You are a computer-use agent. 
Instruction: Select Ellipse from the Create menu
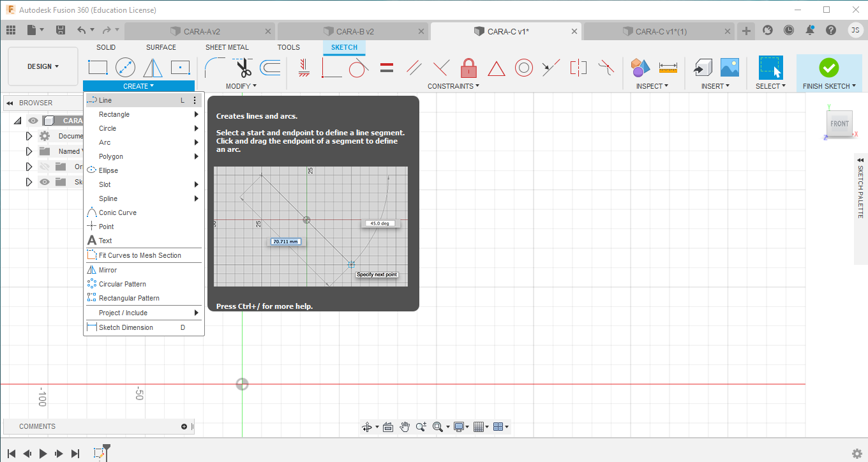144,170
